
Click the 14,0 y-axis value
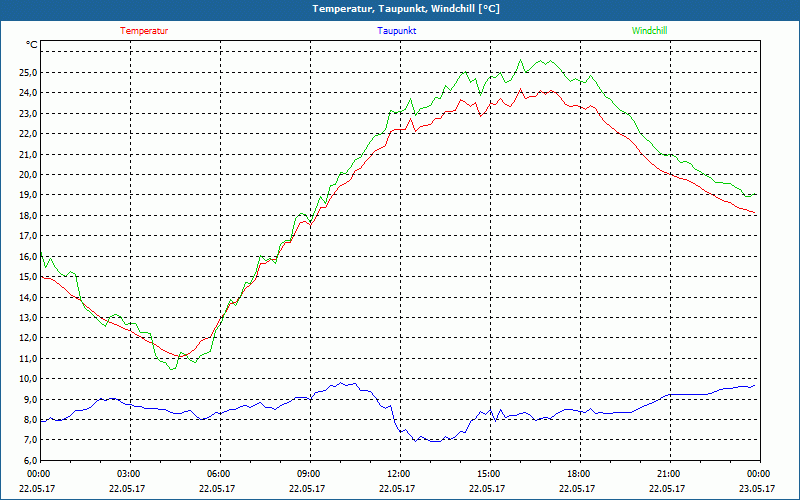click(x=28, y=297)
